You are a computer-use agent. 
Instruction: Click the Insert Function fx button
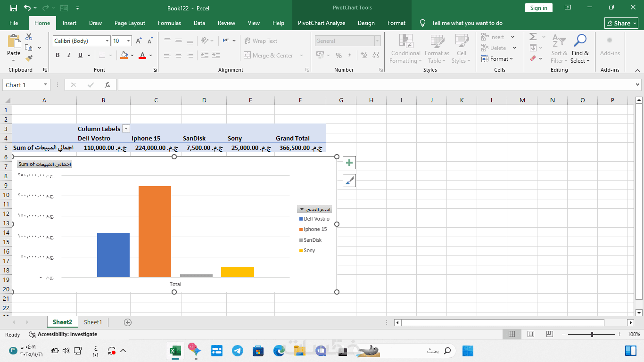[107, 85]
